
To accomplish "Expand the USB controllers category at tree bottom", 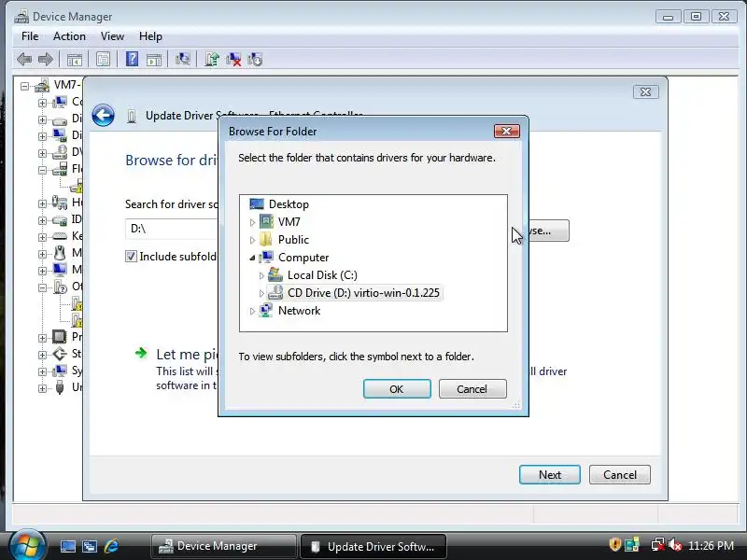I will pos(42,388).
